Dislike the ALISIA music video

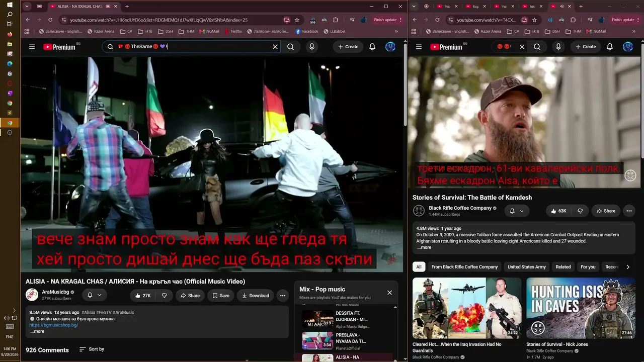pyautogui.click(x=164, y=296)
